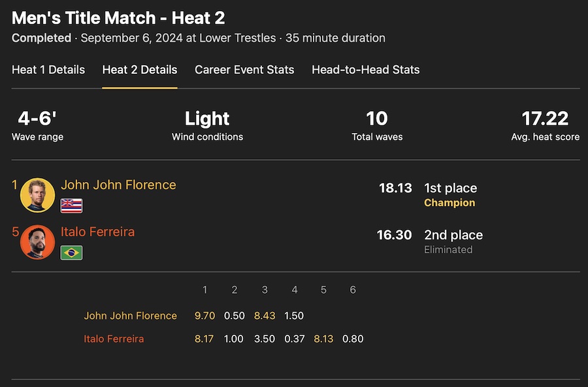
Task: Open John John Florence's profile link
Action: click(118, 185)
